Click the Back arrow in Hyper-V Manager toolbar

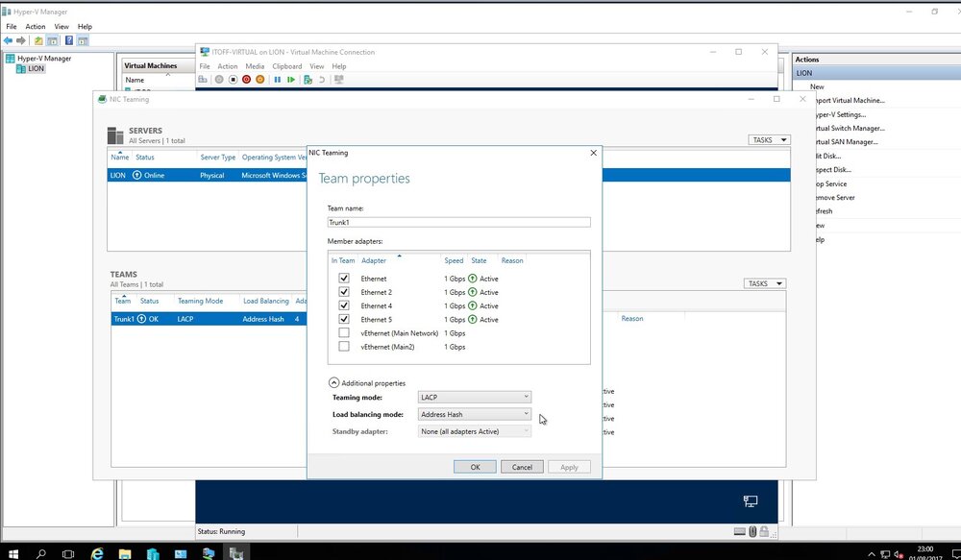point(8,40)
